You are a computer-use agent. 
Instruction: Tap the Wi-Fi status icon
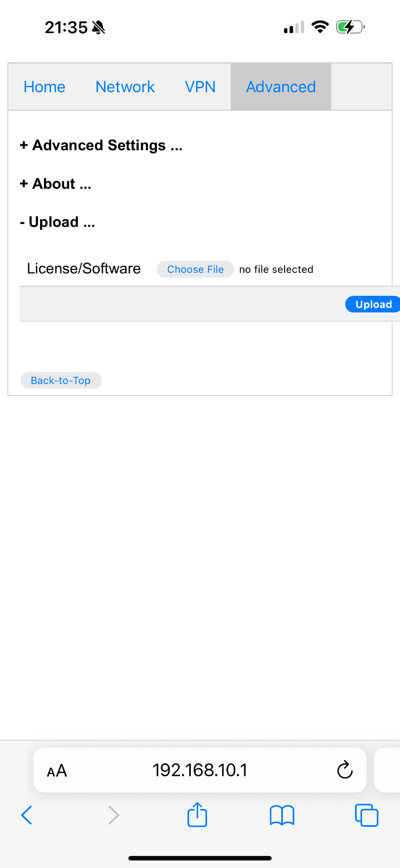click(x=320, y=27)
